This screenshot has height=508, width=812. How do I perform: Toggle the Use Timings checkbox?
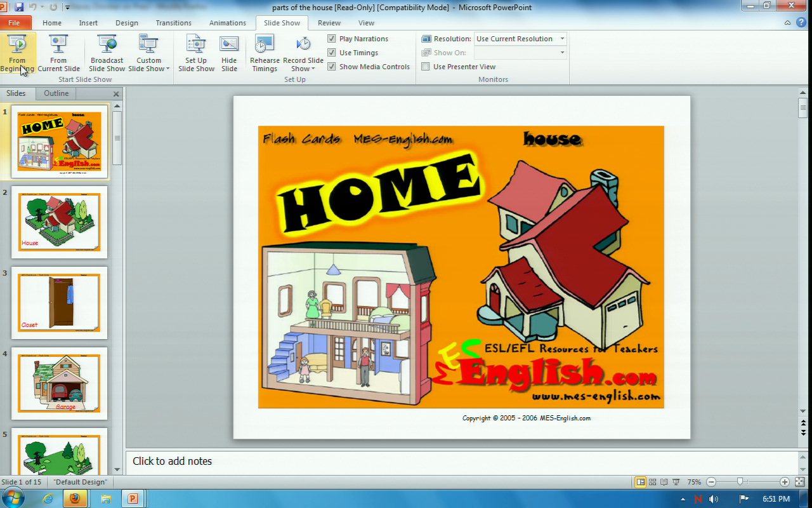(332, 53)
